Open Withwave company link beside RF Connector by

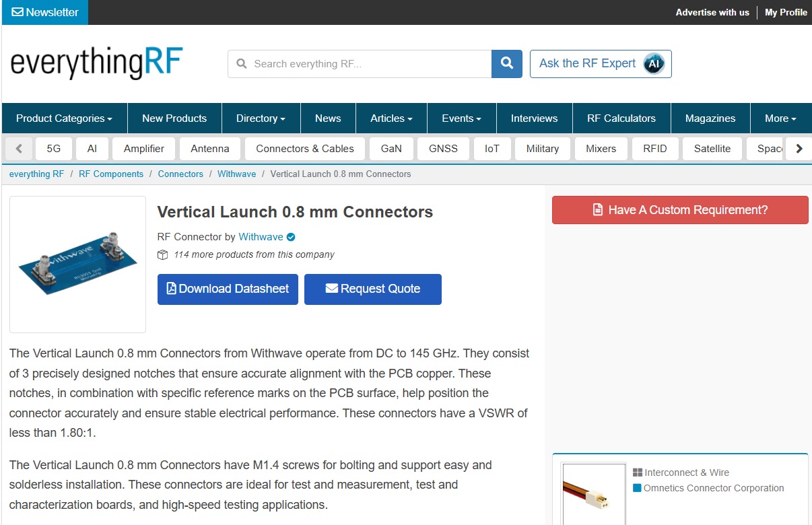coord(261,237)
